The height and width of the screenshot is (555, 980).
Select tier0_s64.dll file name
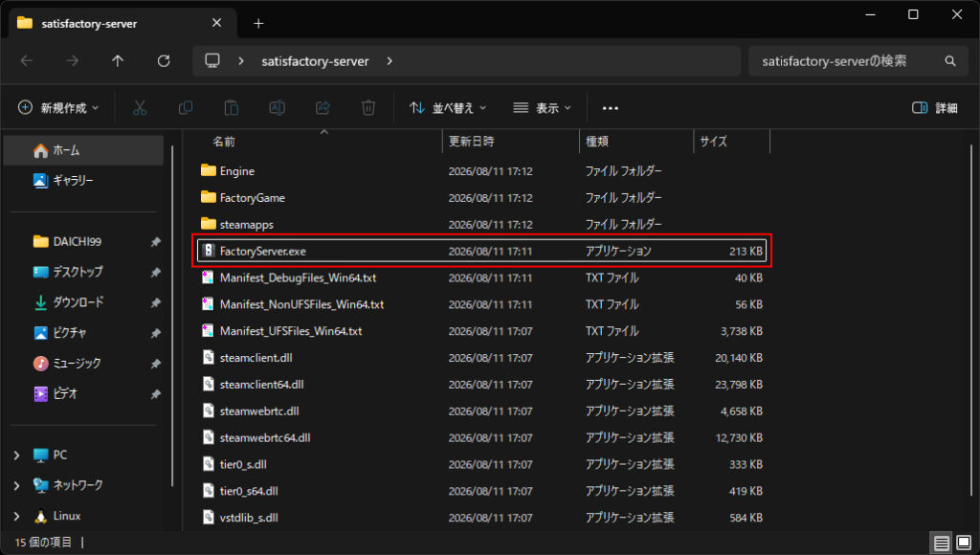coord(249,491)
